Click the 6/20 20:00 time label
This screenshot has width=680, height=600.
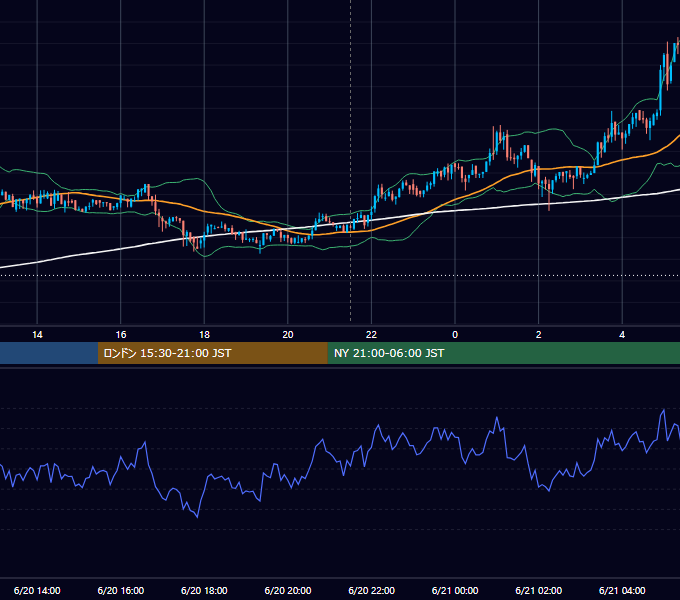288,590
